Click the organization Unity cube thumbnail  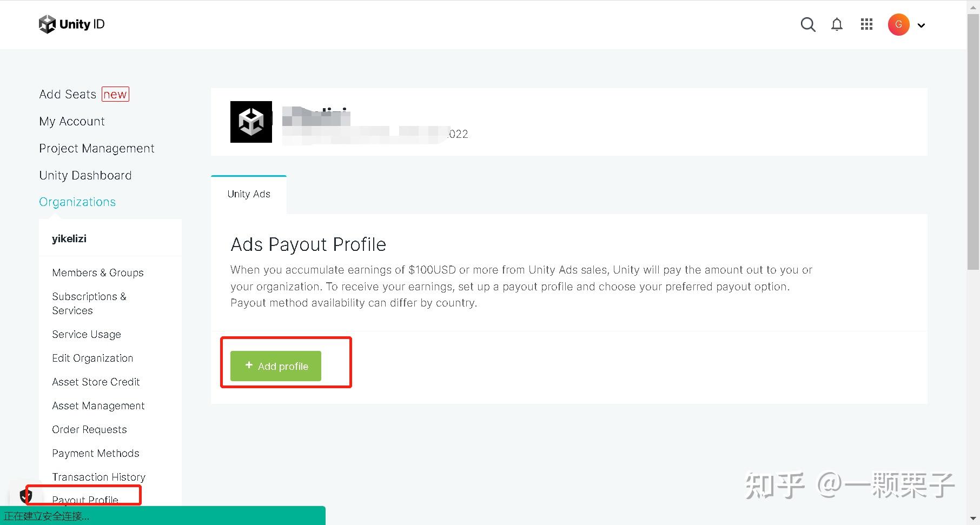(251, 122)
